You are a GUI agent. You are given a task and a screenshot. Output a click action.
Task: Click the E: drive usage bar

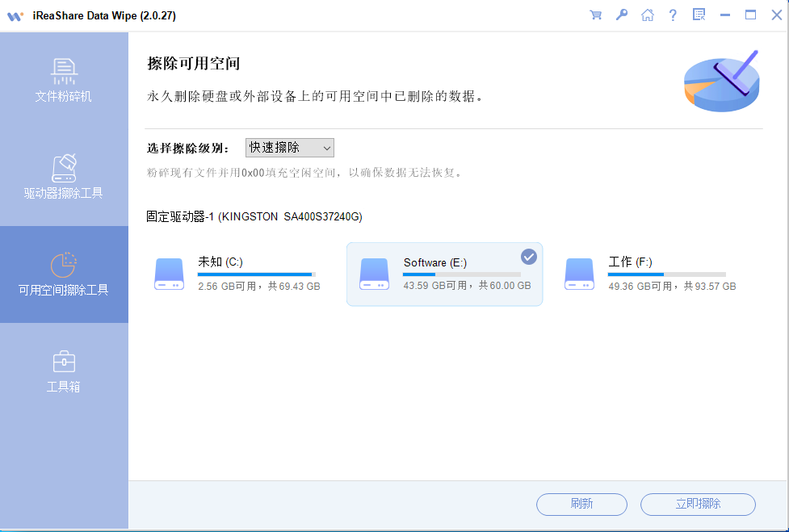click(x=461, y=274)
